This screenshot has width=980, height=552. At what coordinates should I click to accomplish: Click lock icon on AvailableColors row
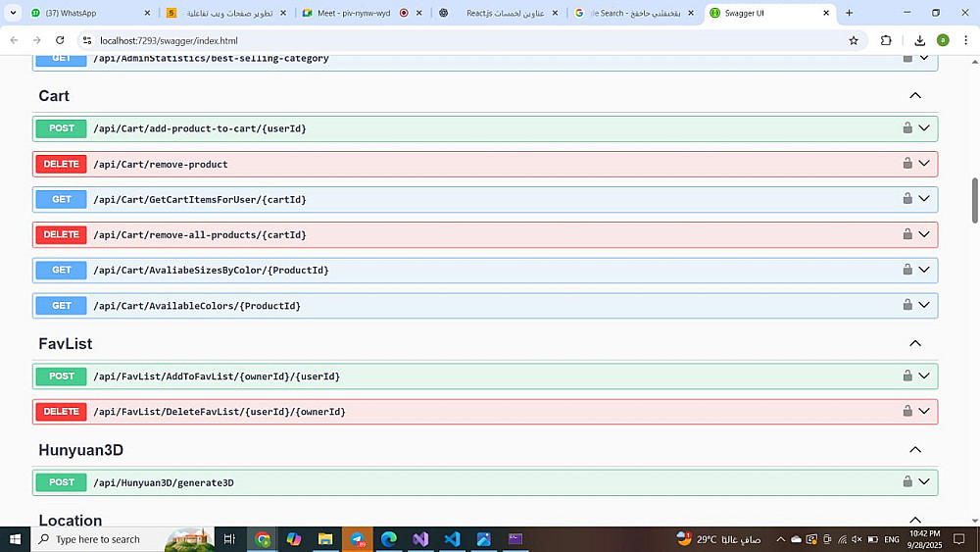pyautogui.click(x=906, y=305)
